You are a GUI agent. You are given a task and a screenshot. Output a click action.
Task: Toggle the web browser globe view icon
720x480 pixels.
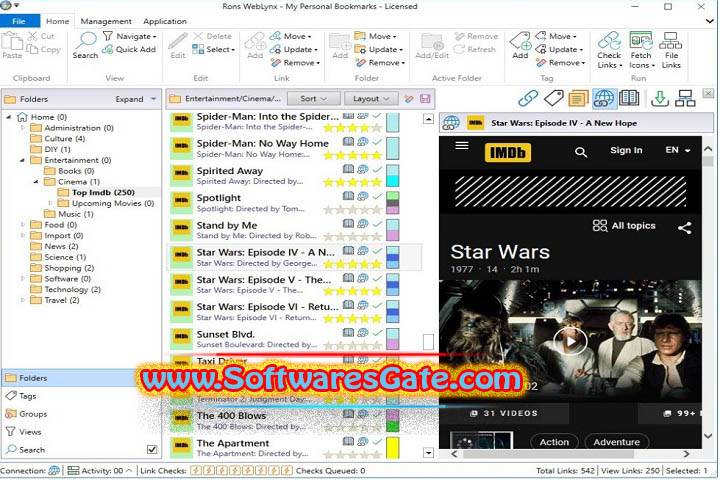click(x=603, y=98)
